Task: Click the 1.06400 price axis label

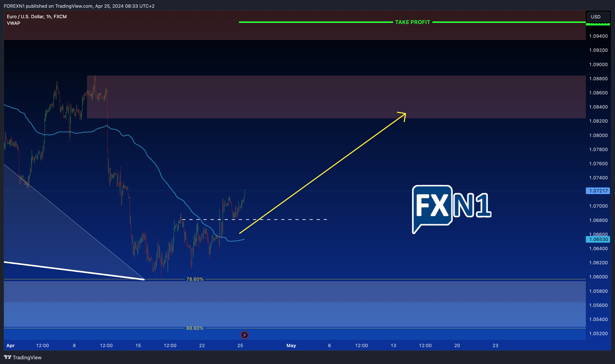Action: (x=598, y=248)
